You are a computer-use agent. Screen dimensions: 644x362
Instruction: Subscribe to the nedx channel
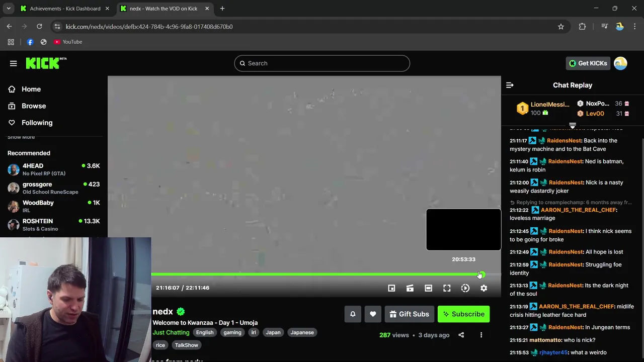point(463,314)
